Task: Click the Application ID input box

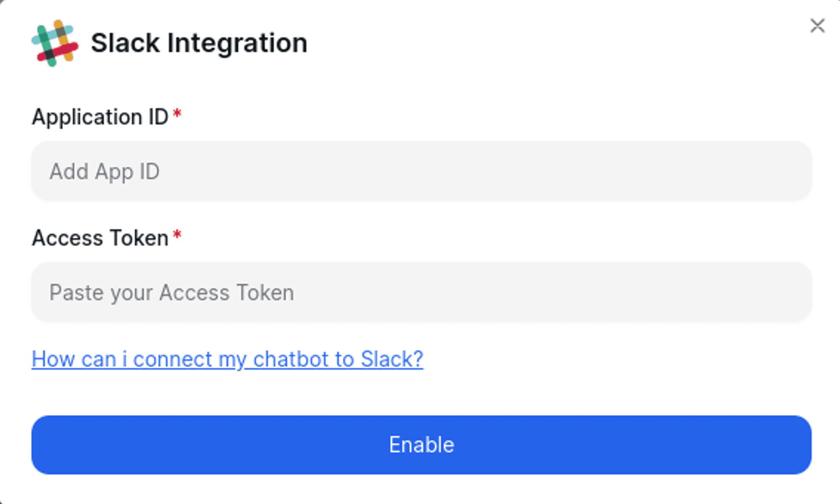Action: [x=420, y=171]
